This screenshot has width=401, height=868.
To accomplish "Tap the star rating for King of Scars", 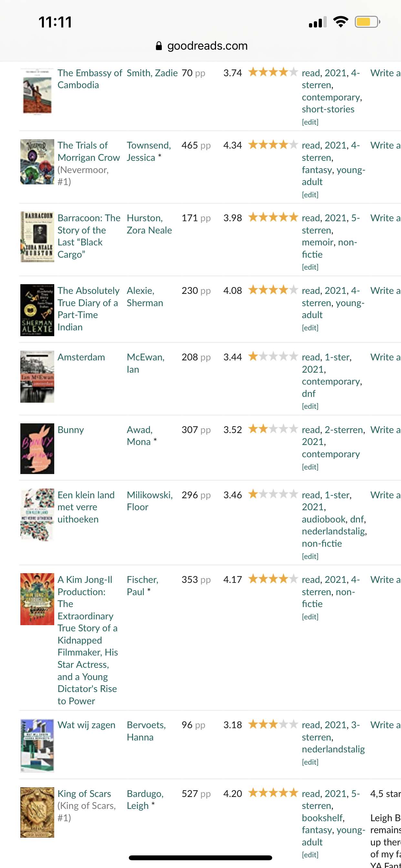I will (x=273, y=793).
